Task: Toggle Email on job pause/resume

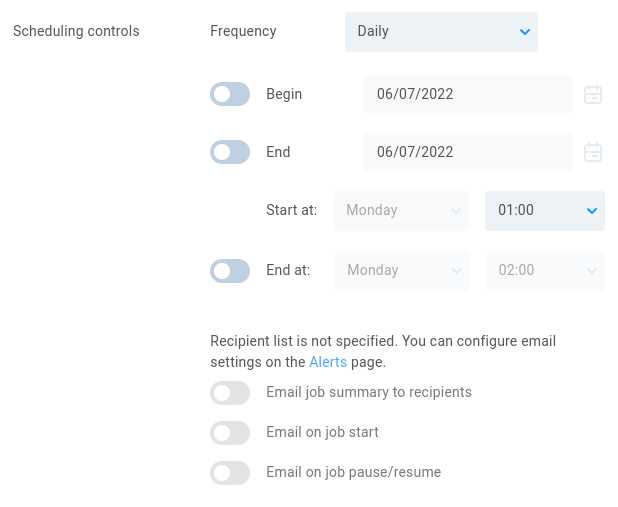Action: (230, 473)
